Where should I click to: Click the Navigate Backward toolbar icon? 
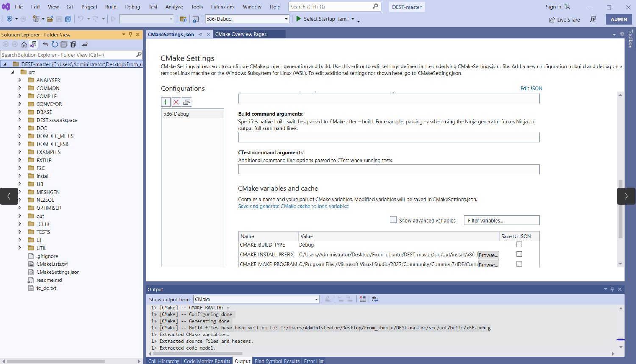coord(9,19)
